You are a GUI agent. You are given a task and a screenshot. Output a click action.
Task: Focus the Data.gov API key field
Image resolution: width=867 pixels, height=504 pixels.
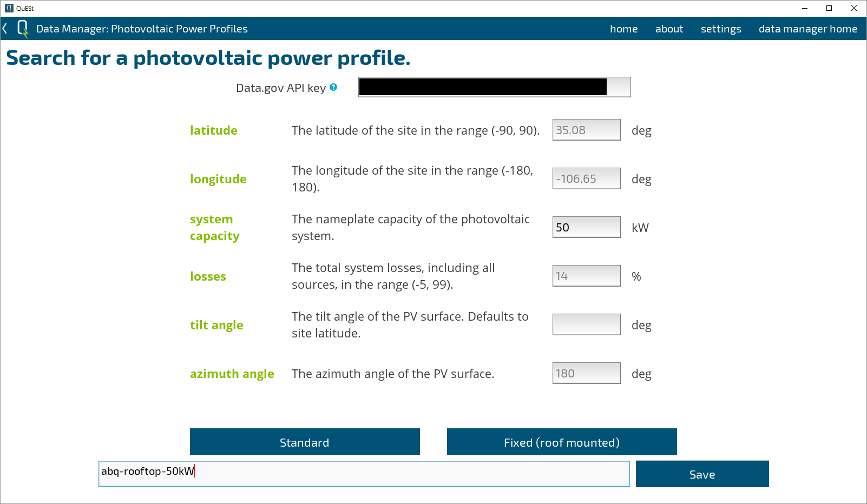(494, 87)
